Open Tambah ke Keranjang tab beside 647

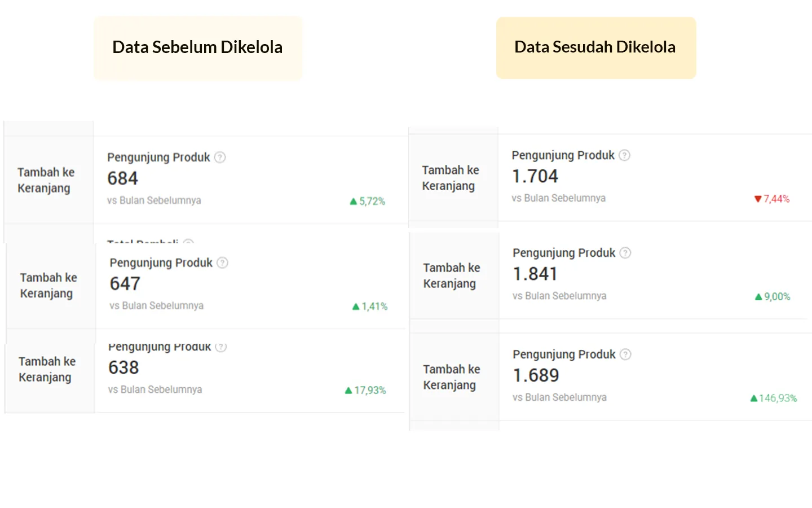(48, 286)
